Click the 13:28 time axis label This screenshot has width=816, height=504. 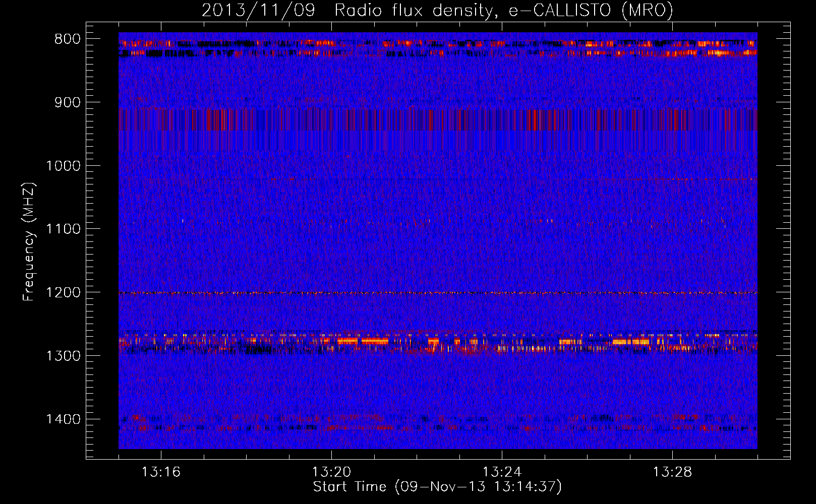click(x=672, y=472)
